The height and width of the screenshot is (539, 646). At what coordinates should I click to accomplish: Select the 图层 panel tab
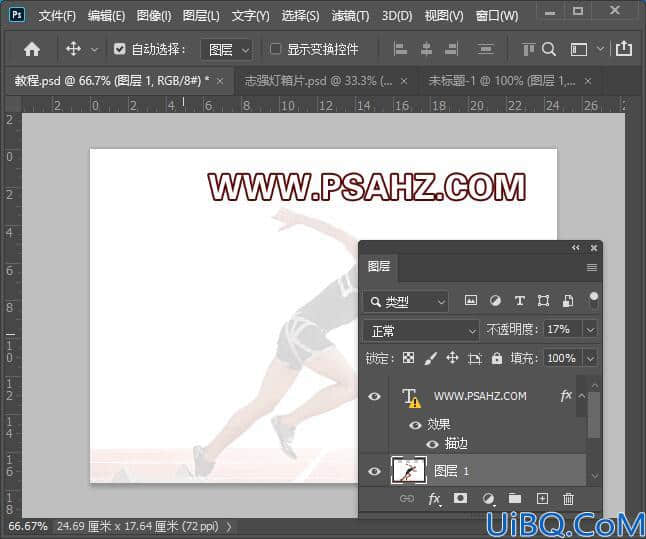[x=379, y=267]
